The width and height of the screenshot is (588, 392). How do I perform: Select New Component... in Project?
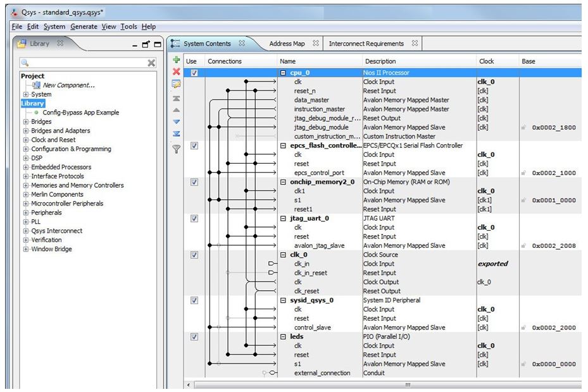click(68, 85)
